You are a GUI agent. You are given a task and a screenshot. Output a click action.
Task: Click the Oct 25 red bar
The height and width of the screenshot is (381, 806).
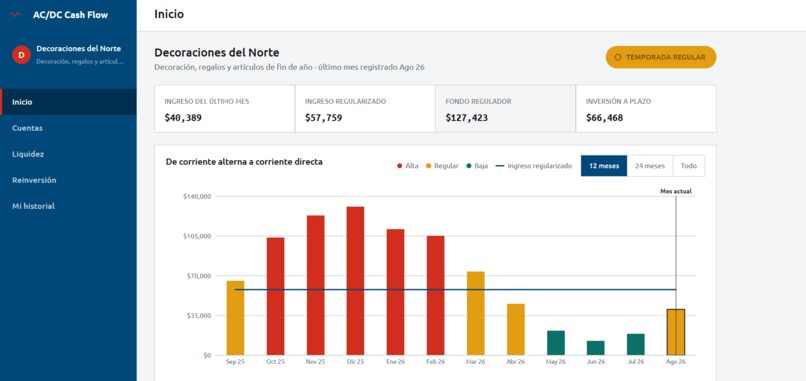(276, 296)
